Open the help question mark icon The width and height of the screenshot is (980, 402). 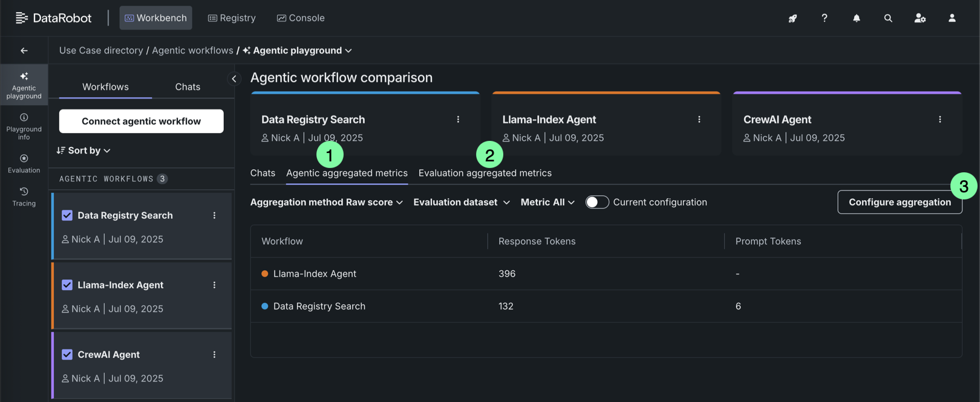825,18
